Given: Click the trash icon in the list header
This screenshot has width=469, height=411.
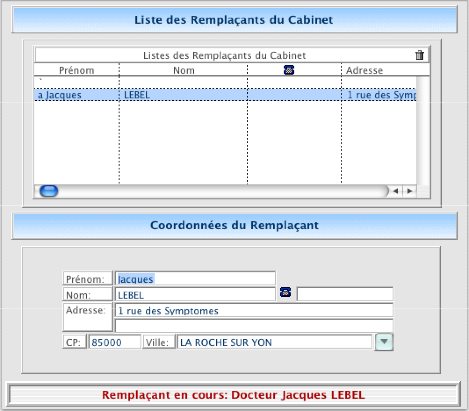Looking at the screenshot, I should (419, 55).
